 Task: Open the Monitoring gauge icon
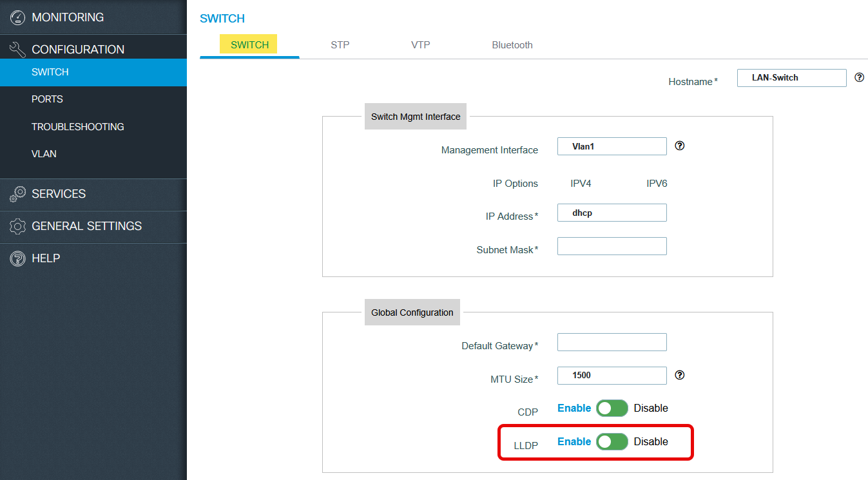coord(18,17)
